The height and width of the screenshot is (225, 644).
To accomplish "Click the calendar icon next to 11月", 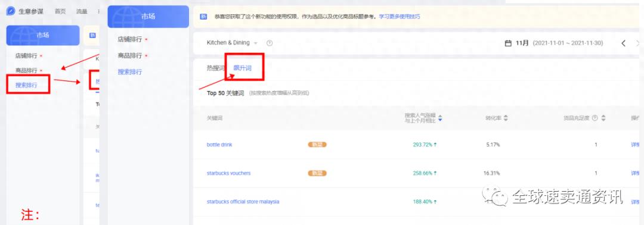I will coord(508,43).
